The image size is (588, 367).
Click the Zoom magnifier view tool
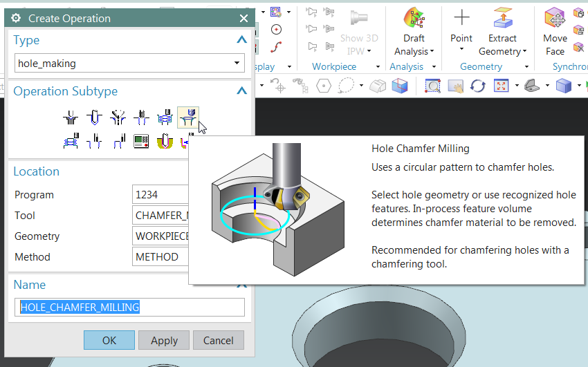tap(432, 86)
